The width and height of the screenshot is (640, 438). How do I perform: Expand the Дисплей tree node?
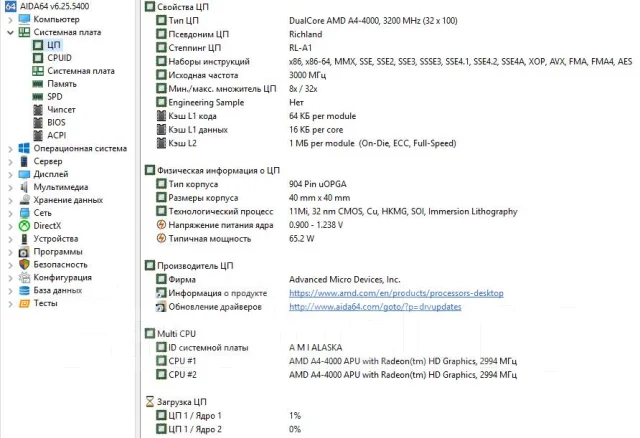(10, 175)
